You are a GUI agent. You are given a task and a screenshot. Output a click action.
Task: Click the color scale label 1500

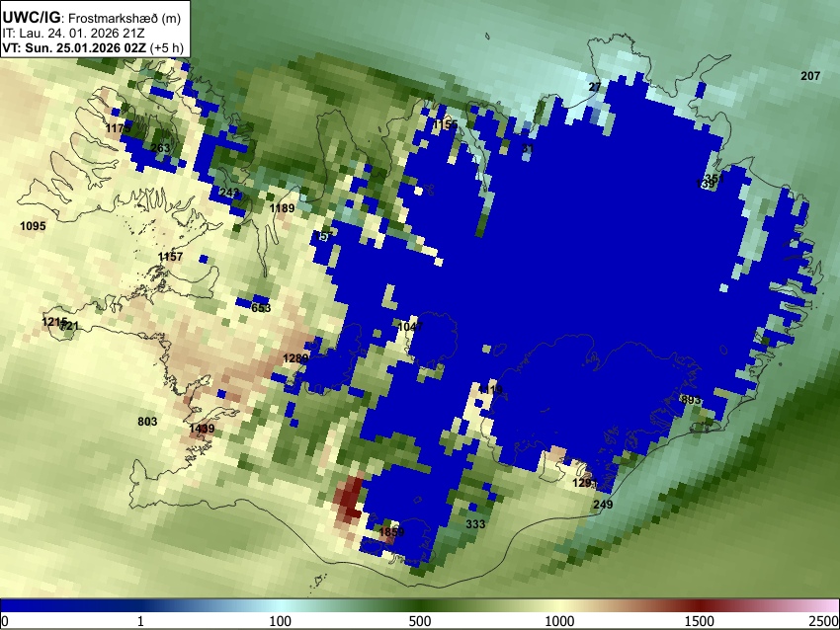click(x=700, y=621)
